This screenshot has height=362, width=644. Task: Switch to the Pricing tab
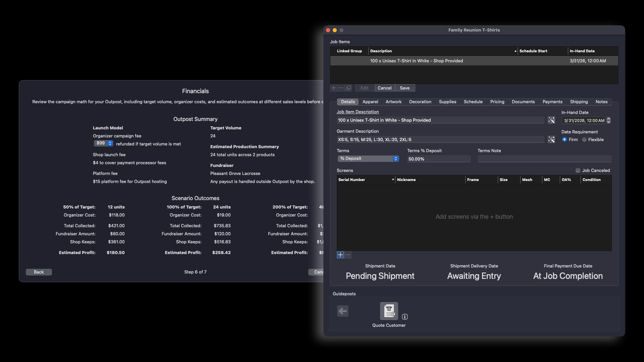tap(497, 102)
